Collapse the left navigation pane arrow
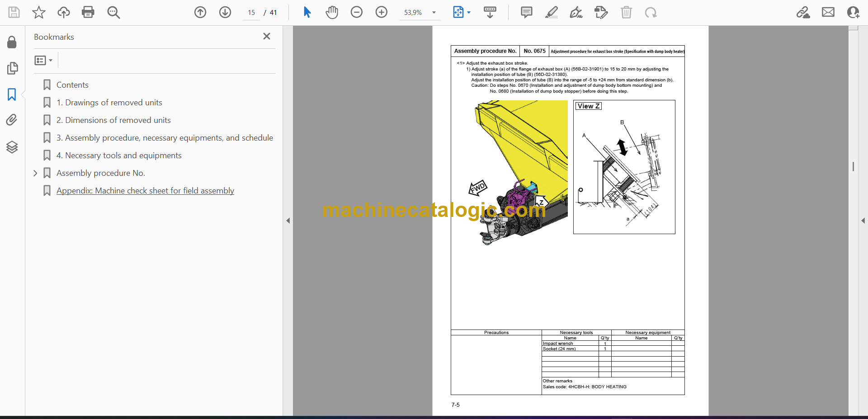Viewport: 868px width, 419px height. (x=288, y=221)
